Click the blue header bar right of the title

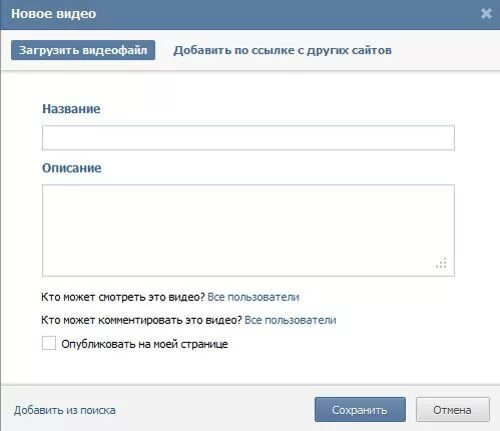(287, 14)
